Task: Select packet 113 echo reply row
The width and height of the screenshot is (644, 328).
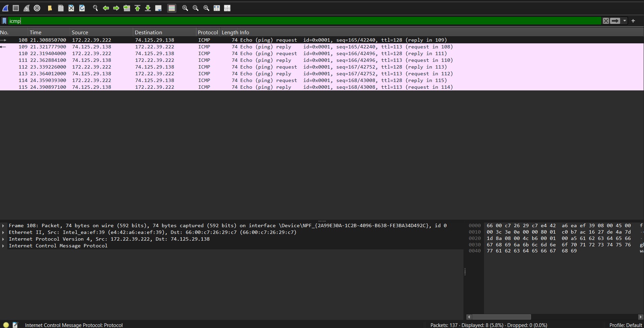Action: pyautogui.click(x=322, y=74)
